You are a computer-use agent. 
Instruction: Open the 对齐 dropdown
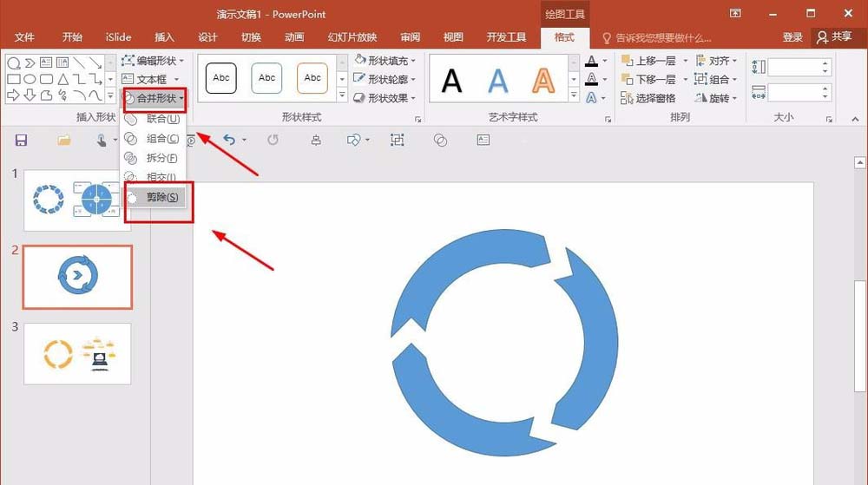(x=716, y=60)
